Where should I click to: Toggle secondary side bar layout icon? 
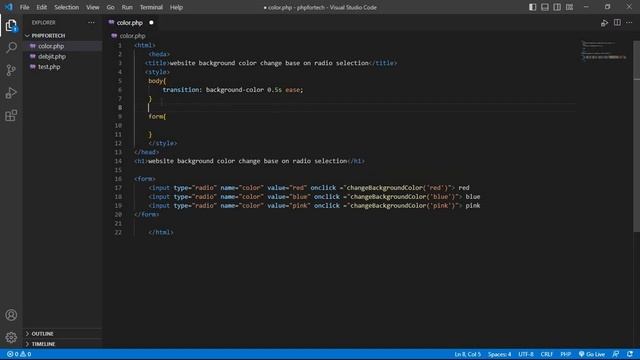pos(557,7)
